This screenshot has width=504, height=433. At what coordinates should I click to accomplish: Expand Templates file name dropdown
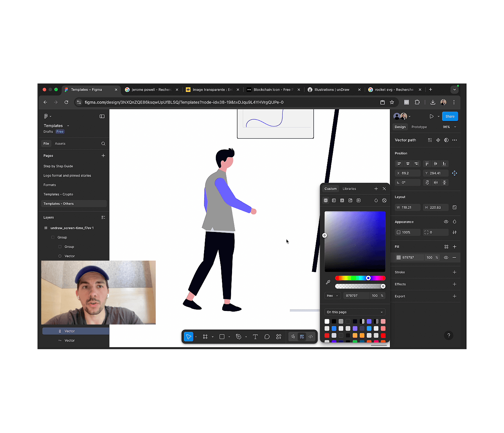68,126
